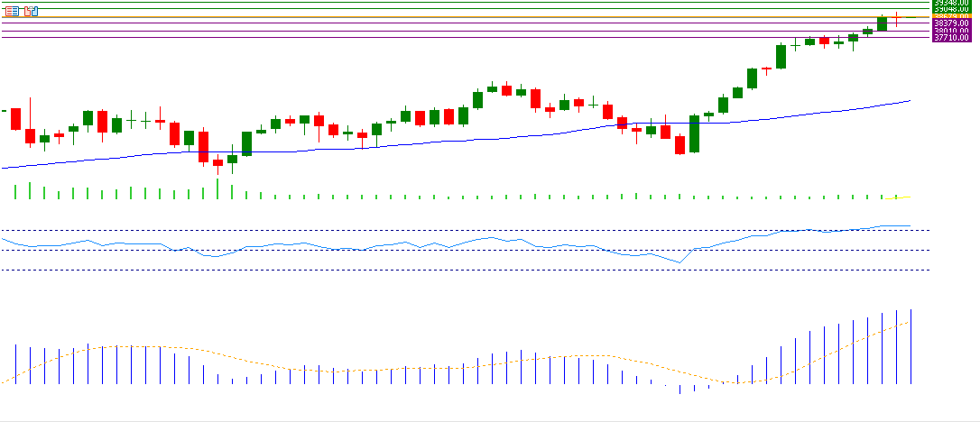The width and height of the screenshot is (980, 422).
Task: Select the orange 38679.00 price label
Action: pyautogui.click(x=951, y=16)
